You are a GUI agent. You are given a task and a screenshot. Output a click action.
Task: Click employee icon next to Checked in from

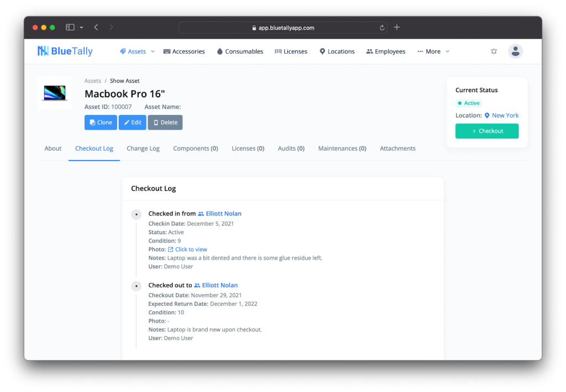pos(201,214)
